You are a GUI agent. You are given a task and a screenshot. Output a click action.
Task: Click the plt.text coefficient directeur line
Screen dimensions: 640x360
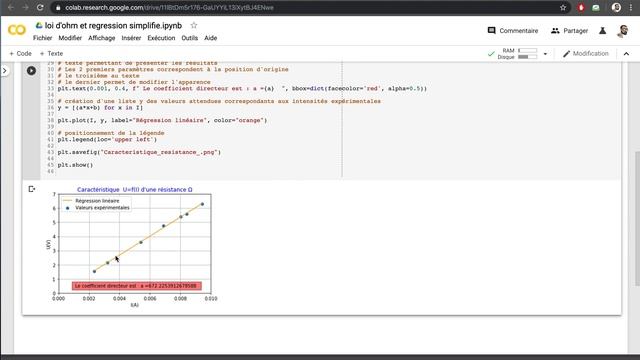click(x=242, y=89)
